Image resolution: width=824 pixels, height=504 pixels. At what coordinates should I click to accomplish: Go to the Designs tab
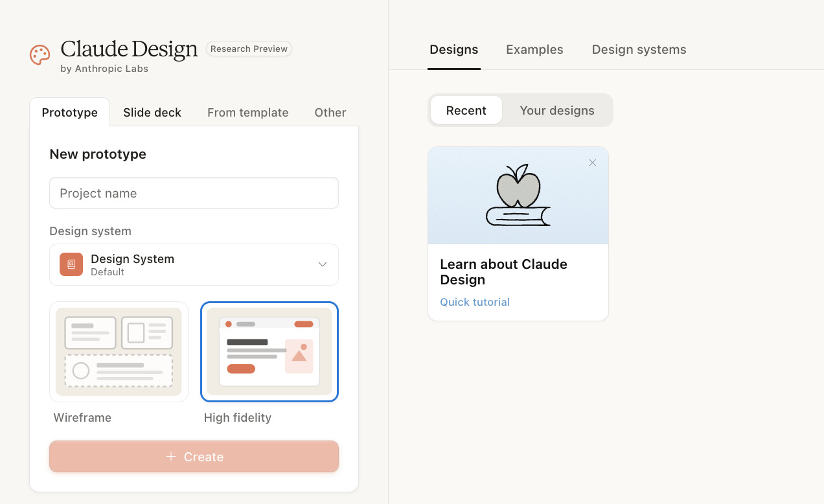point(454,50)
